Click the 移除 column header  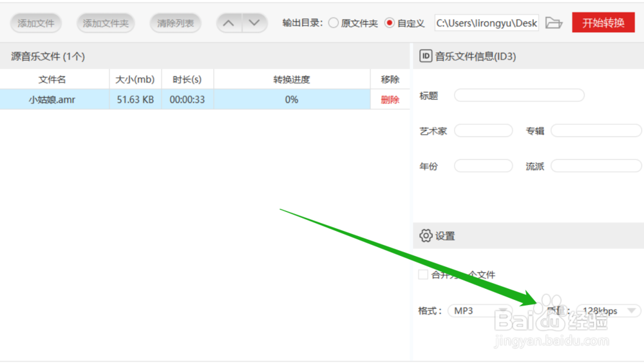[x=390, y=79]
